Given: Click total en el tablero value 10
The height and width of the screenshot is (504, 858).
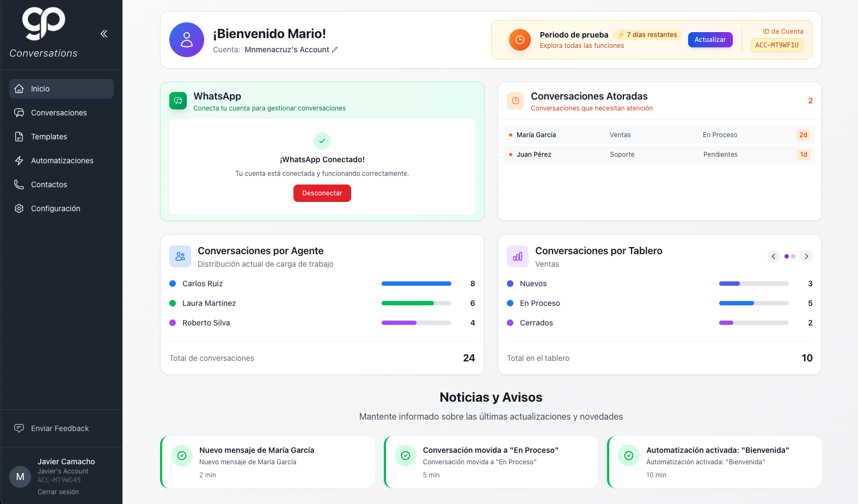Looking at the screenshot, I should (x=807, y=358).
